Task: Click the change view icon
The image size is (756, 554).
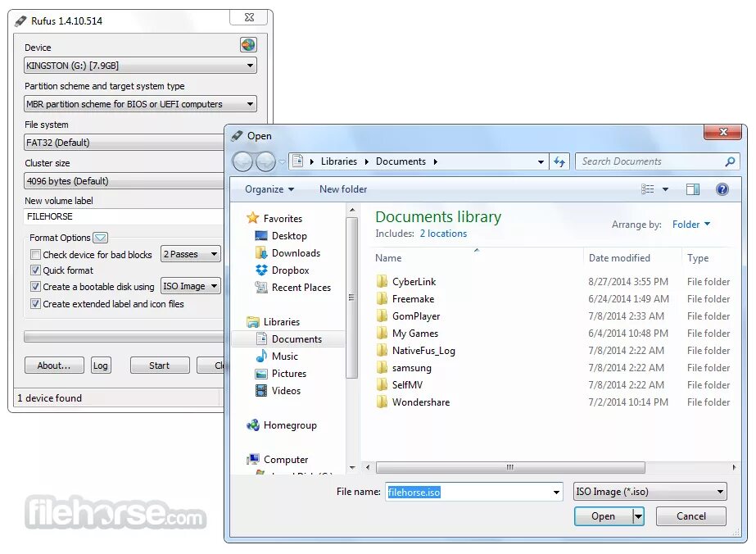Action: [648, 189]
